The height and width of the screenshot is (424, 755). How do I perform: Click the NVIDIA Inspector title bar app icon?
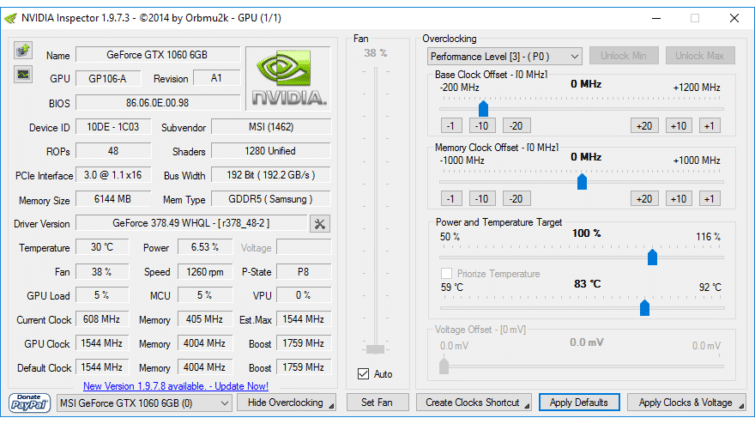pos(11,18)
